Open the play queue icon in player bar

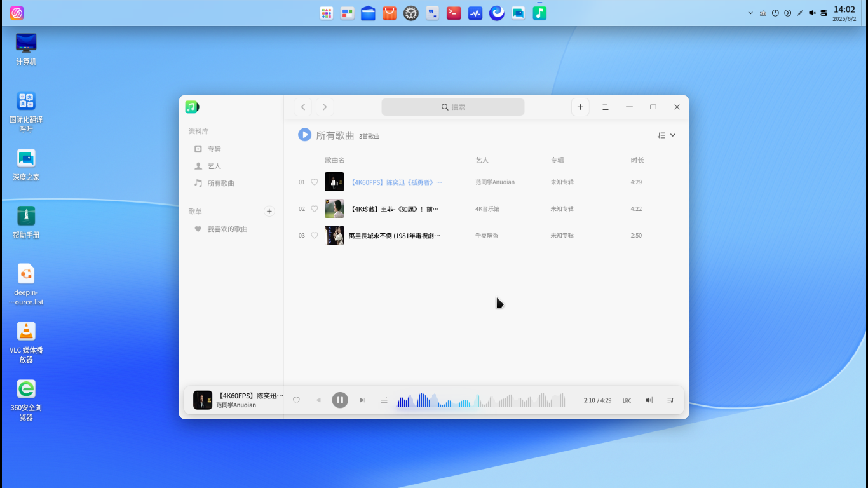[670, 400]
